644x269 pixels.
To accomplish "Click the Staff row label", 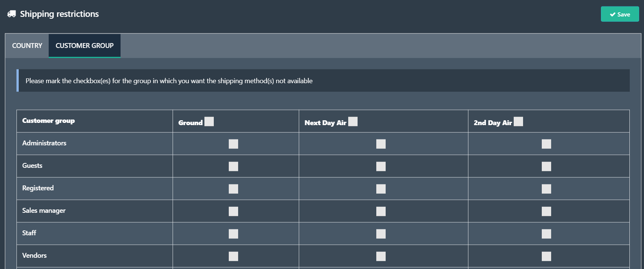I will coord(29,233).
